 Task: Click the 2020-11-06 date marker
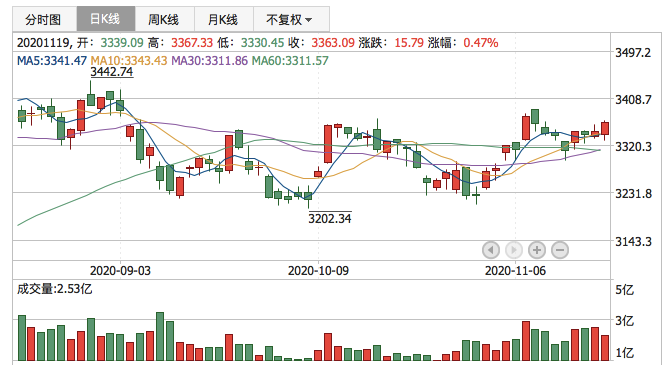(x=515, y=271)
